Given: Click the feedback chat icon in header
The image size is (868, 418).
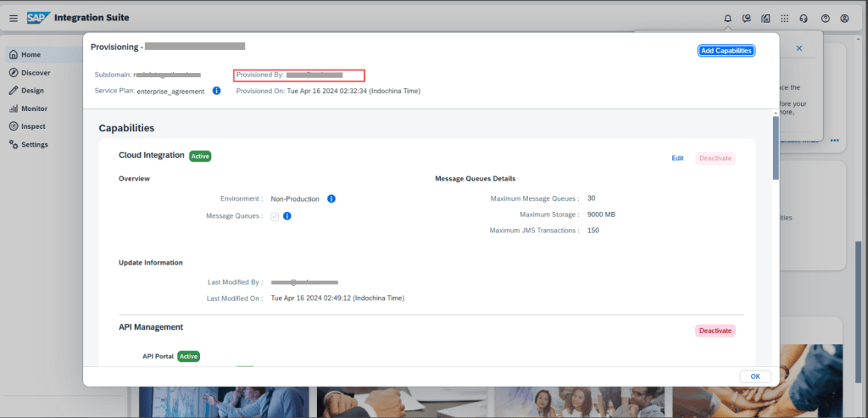Looking at the screenshot, I should tap(747, 18).
